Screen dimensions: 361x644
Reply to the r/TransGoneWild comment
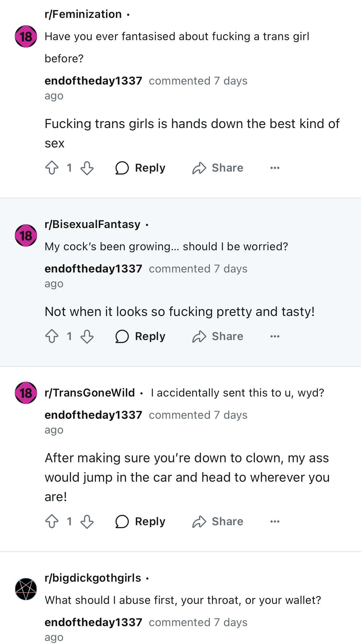pyautogui.click(x=141, y=521)
